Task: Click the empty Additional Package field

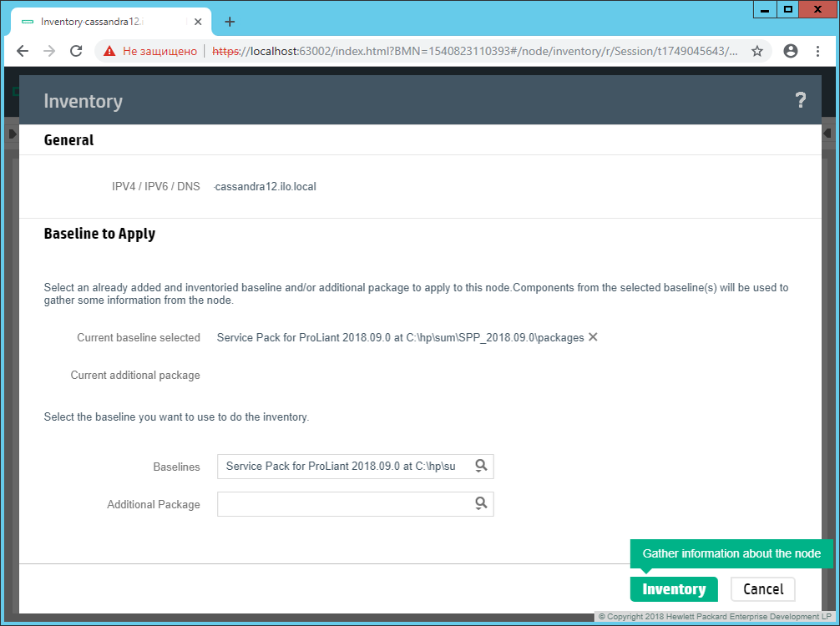Action: [x=342, y=503]
